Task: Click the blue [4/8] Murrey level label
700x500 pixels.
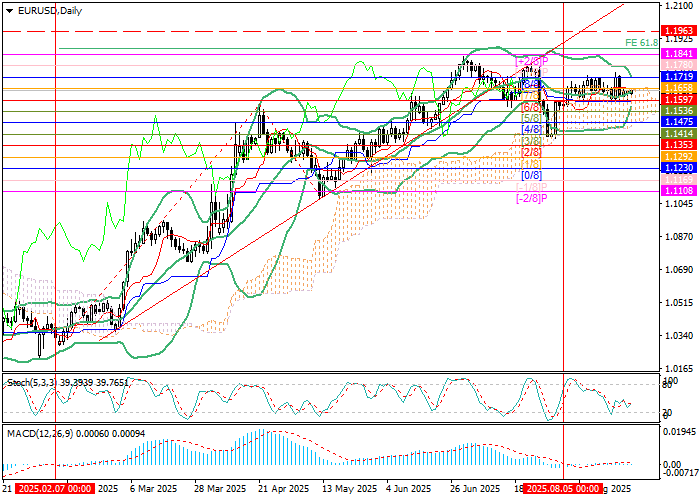Action: [x=532, y=129]
